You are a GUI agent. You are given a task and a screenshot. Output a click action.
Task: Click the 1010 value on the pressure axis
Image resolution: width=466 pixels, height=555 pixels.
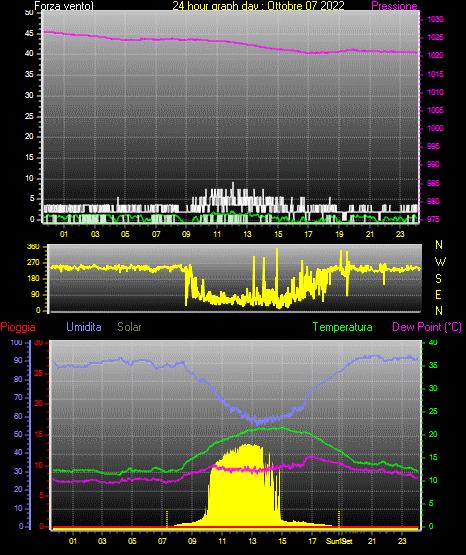coord(435,92)
